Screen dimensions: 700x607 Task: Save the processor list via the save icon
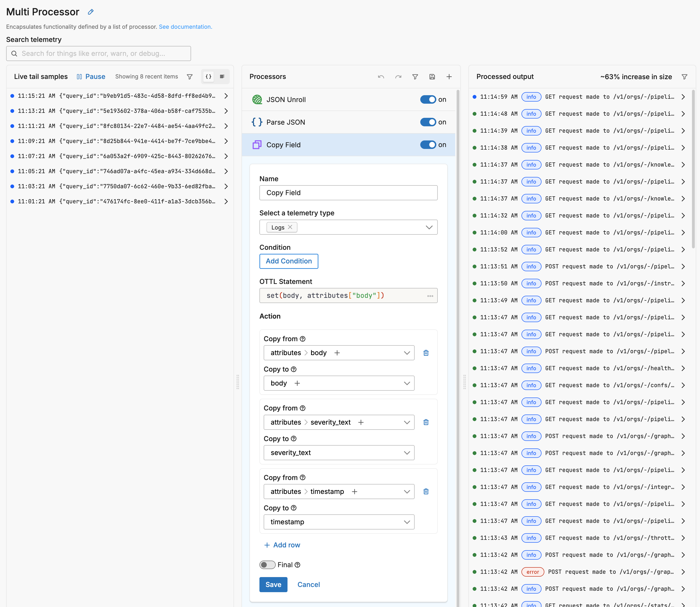tap(432, 77)
